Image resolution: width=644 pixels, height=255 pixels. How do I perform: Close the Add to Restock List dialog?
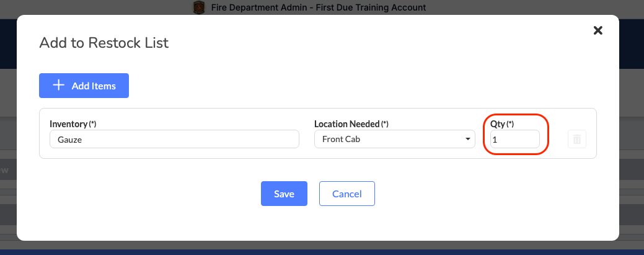click(598, 30)
